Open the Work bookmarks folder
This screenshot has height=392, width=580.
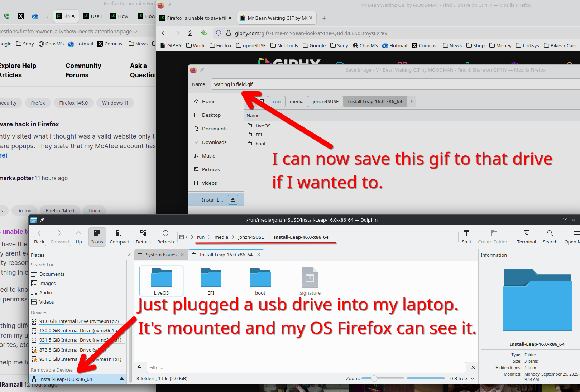point(196,45)
